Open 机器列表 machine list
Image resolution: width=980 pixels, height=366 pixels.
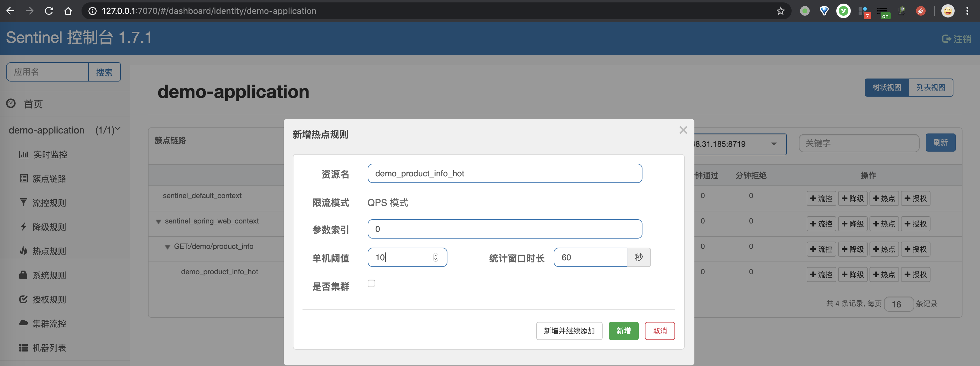(x=49, y=347)
